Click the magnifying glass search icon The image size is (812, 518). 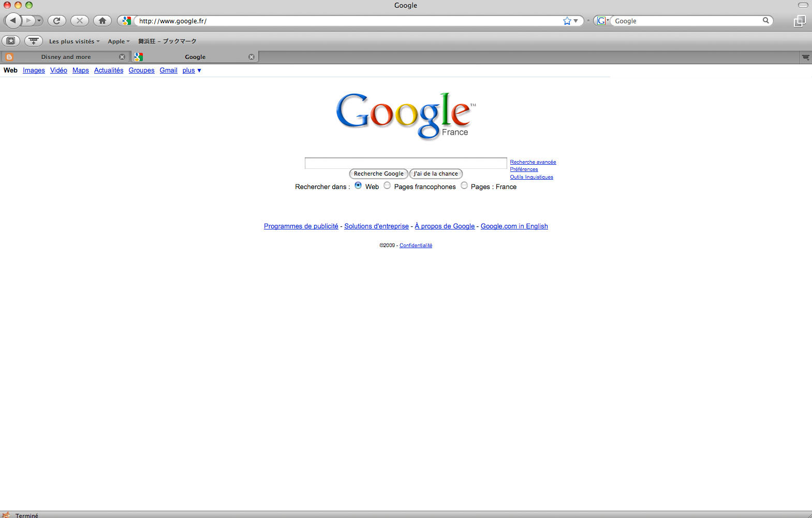[766, 21]
